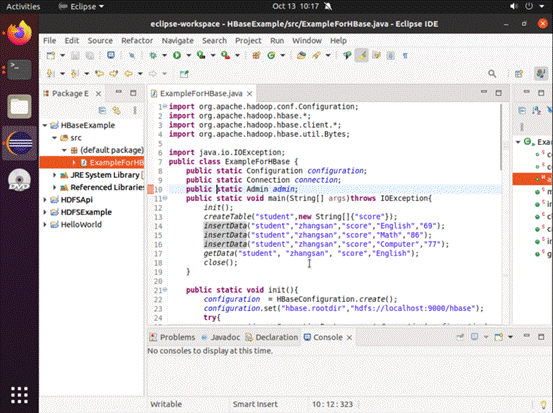Viewport: 553px width, 413px height.
Task: Click the Previous Annotation icon
Action: pyautogui.click(x=74, y=74)
